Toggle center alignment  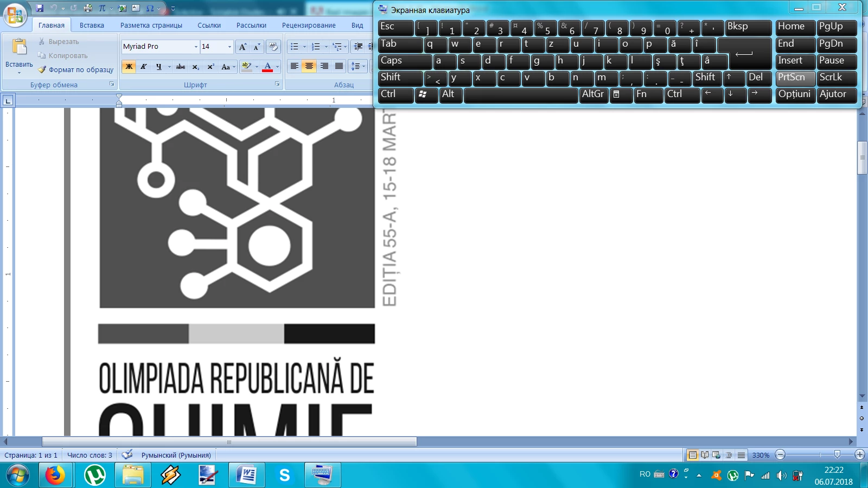click(x=309, y=66)
